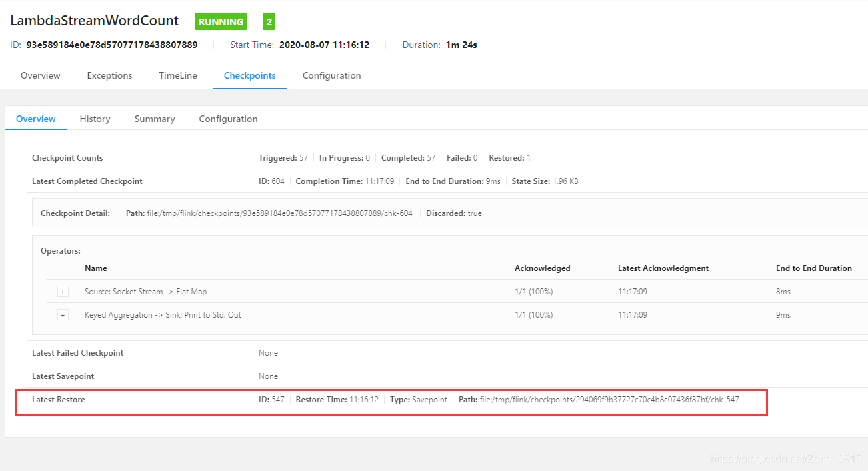The image size is (868, 471).
Task: View the checkpoint Configuration sub-tab
Action: click(228, 118)
